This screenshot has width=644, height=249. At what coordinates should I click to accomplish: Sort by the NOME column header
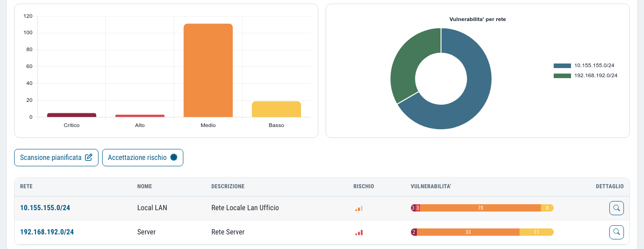[145, 186]
